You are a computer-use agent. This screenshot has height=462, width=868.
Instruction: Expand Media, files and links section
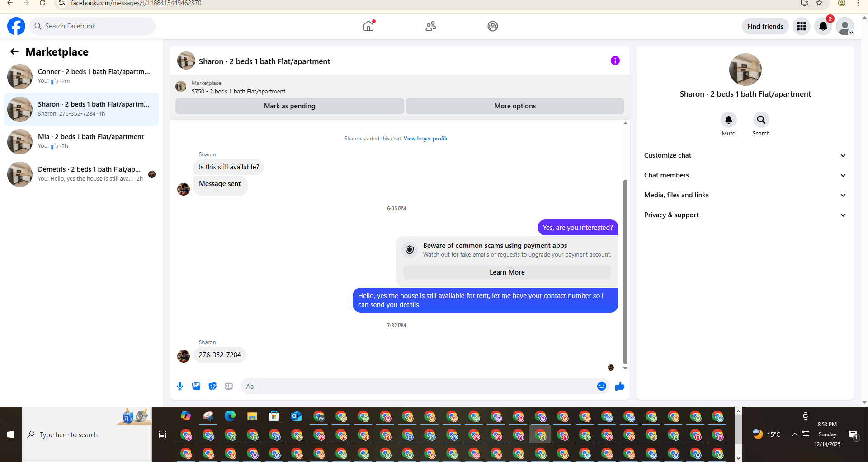745,195
